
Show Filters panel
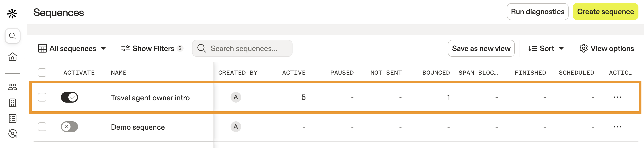coord(152,48)
